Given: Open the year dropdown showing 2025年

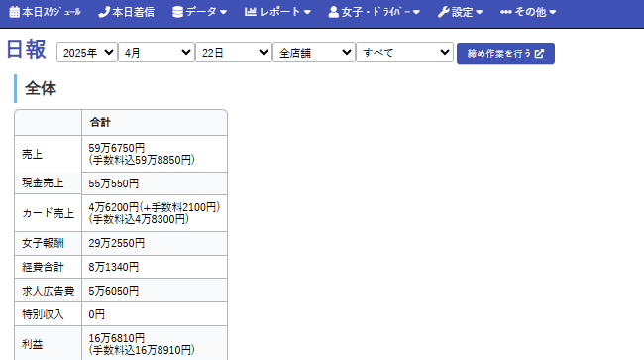Looking at the screenshot, I should (x=87, y=53).
